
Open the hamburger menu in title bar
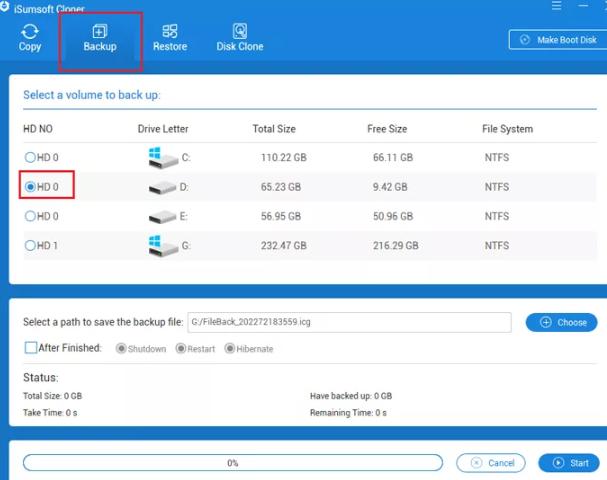[556, 6]
